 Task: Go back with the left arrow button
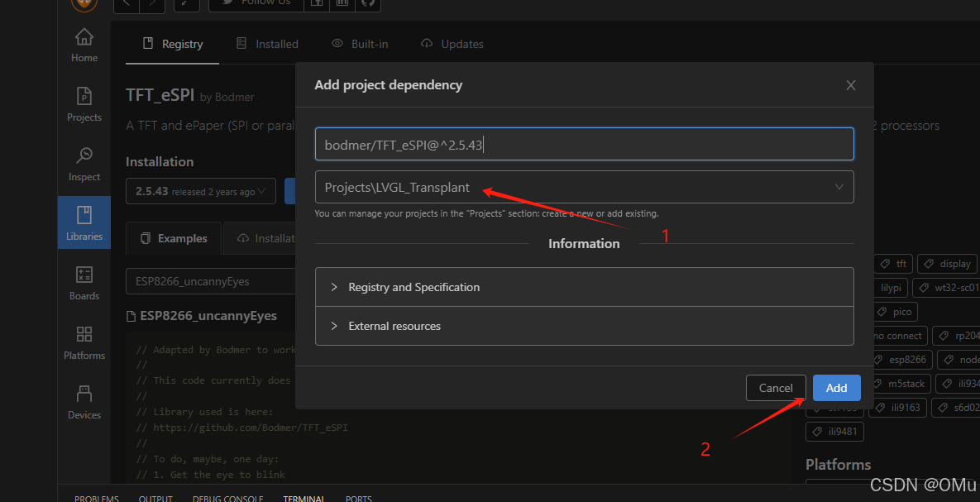(127, 3)
